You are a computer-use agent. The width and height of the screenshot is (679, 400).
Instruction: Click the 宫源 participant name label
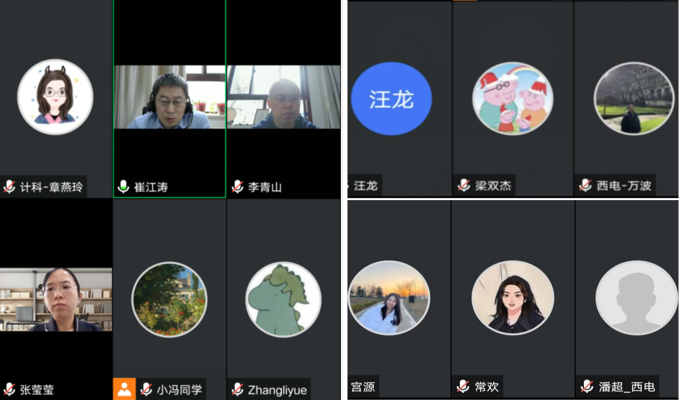pos(363,386)
